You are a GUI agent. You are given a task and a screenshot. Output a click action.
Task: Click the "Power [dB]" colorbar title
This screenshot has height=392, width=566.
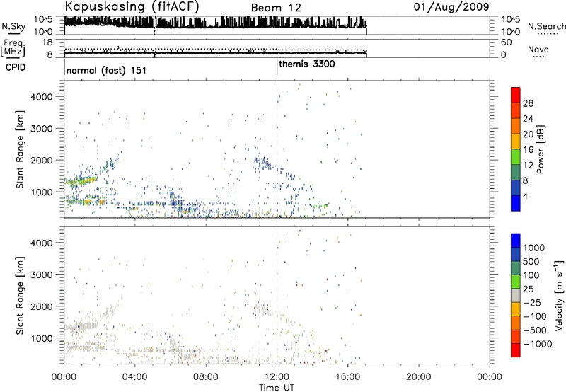pos(540,149)
